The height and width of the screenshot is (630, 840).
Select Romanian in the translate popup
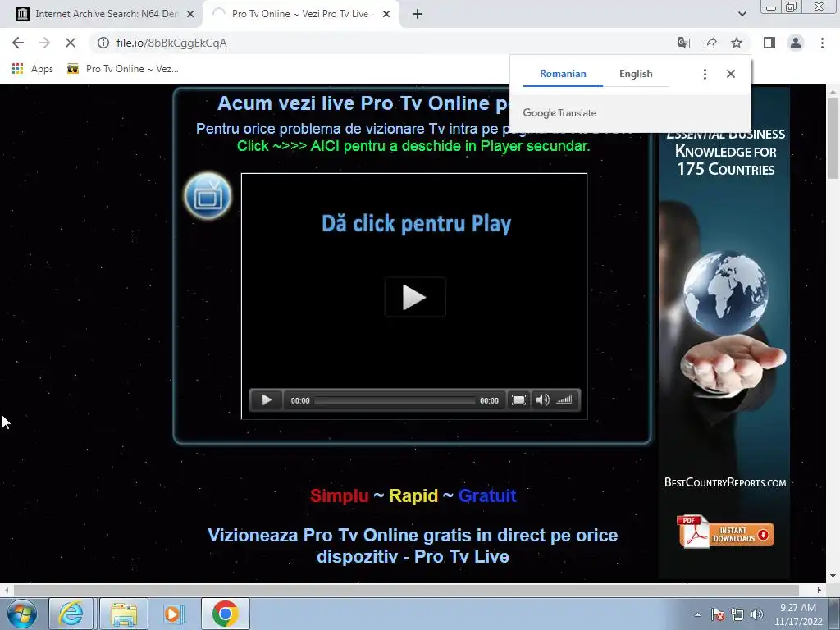(563, 74)
